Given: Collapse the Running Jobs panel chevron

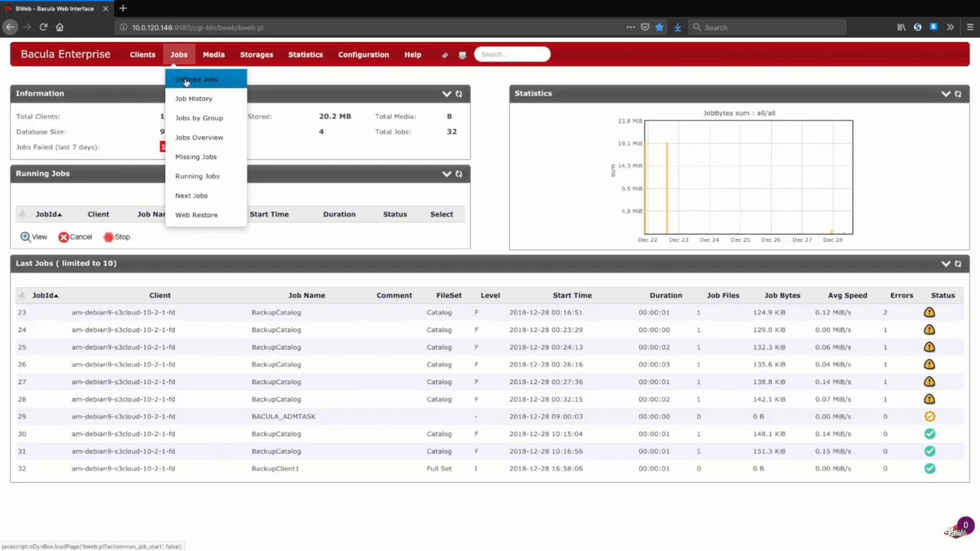Looking at the screenshot, I should [447, 174].
